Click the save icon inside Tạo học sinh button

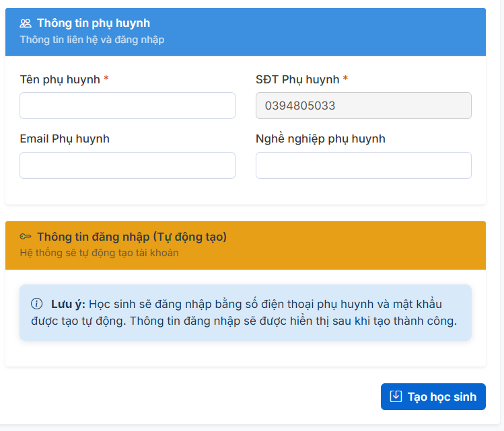[396, 397]
